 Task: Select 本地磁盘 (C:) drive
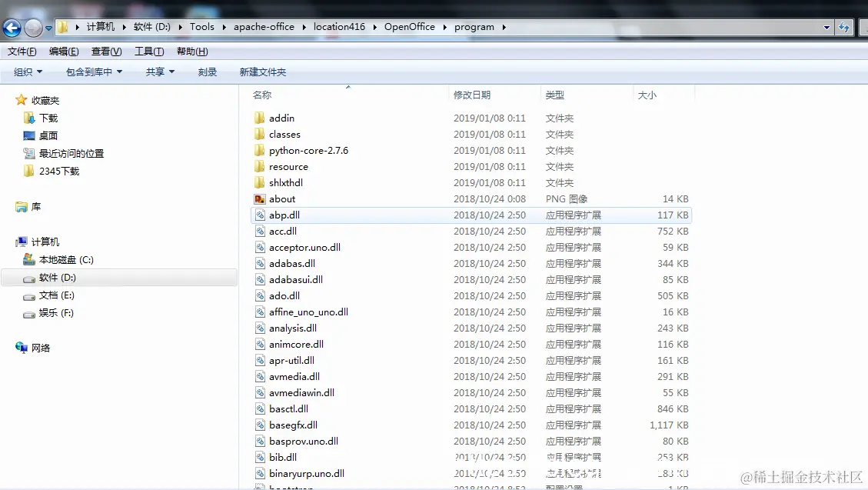pos(66,260)
